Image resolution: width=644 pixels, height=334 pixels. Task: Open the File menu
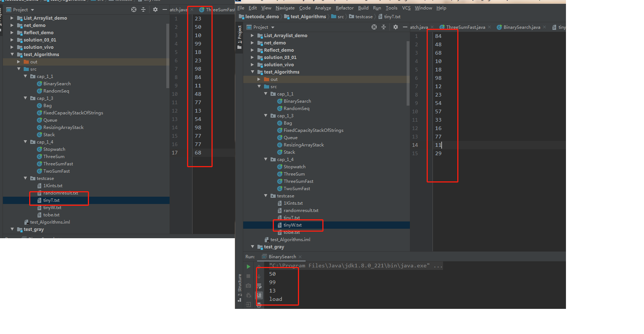point(241,8)
